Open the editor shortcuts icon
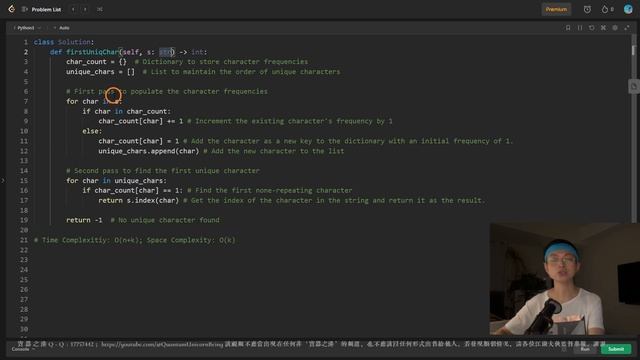The width and height of the screenshot is (640, 360). click(x=603, y=28)
